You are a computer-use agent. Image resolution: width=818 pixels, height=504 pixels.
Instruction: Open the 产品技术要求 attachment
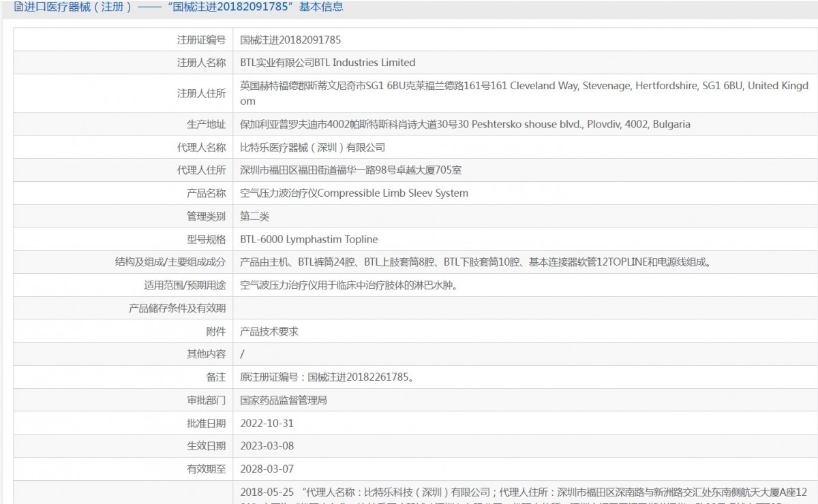(269, 332)
